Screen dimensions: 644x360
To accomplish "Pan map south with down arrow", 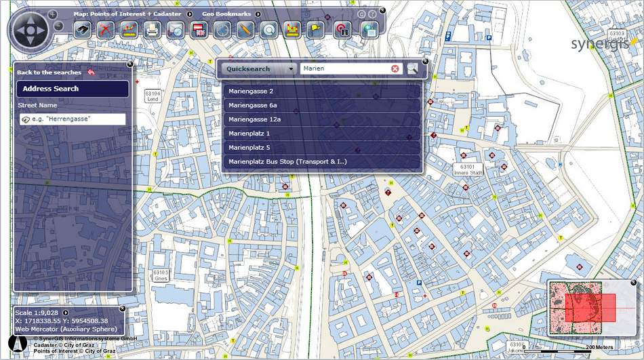I will tap(31, 40).
